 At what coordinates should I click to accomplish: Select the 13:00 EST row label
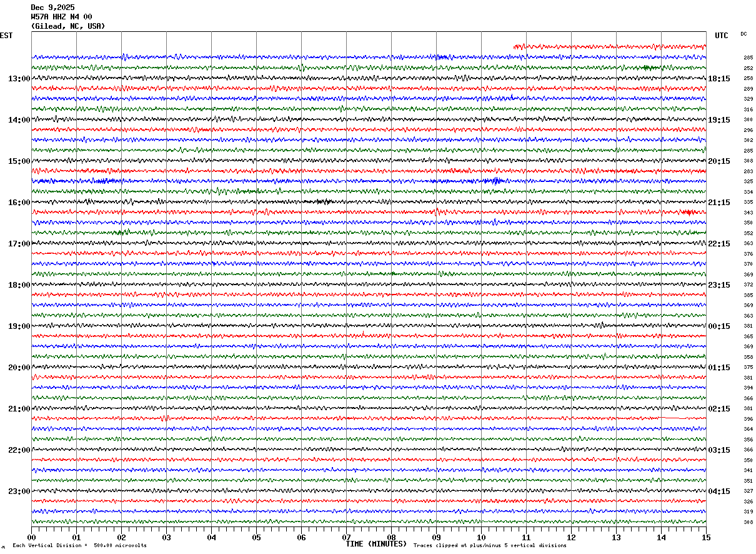tap(19, 79)
